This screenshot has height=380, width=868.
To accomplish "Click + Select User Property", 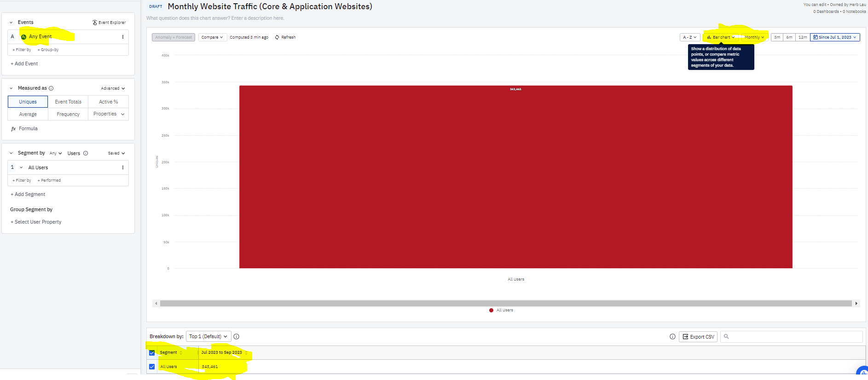I will [x=36, y=222].
